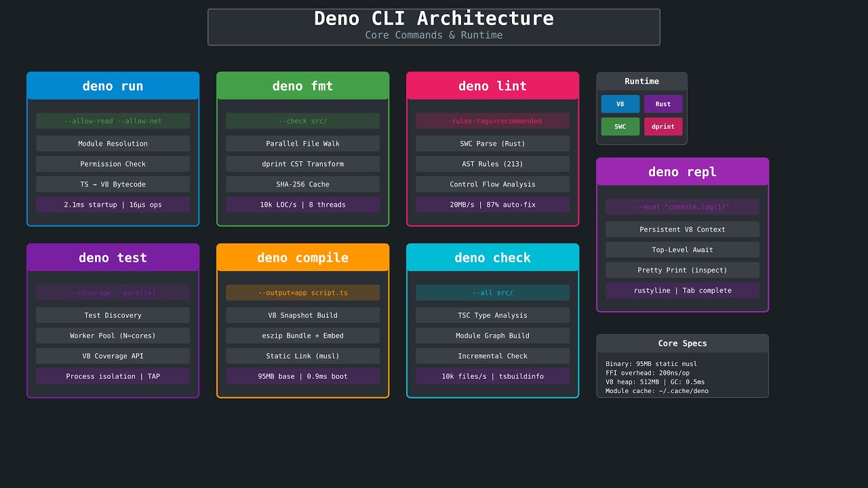Click the 'TSC Type Analysis' row
The image size is (868, 488).
click(x=493, y=315)
